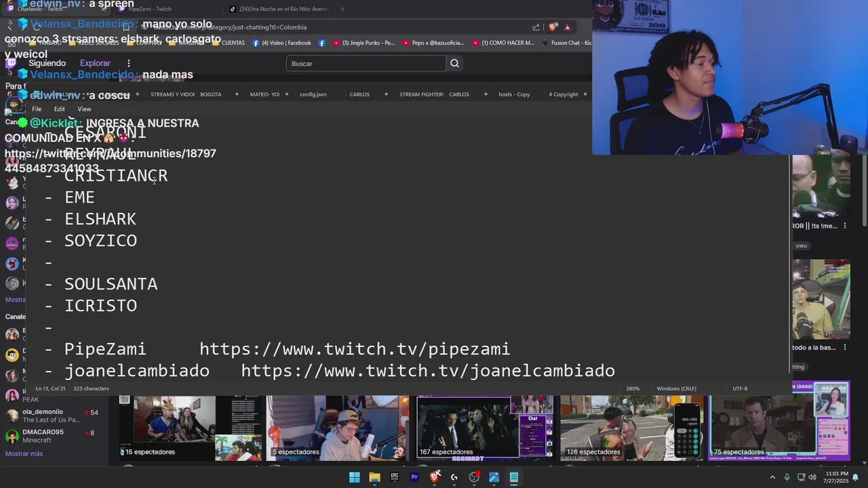Open the stream thumbnail with 5 espectadores
This screenshot has height=488, width=868.
click(337, 428)
